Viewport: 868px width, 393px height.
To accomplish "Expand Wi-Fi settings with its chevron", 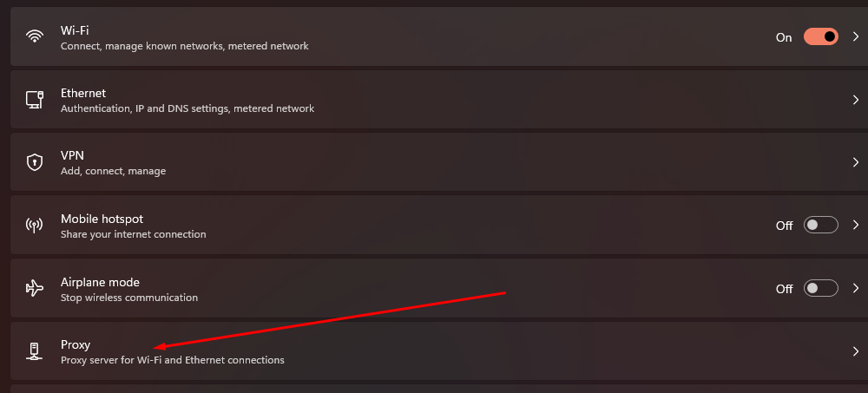I will (x=855, y=37).
